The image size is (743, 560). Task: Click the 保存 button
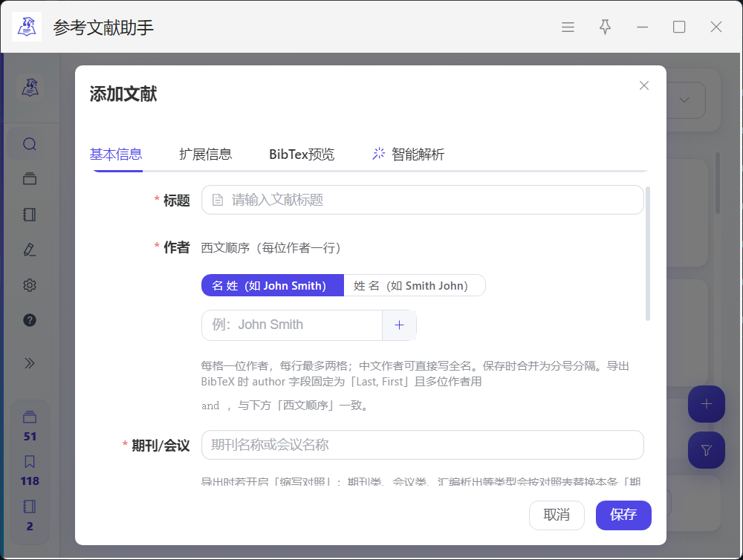[623, 515]
